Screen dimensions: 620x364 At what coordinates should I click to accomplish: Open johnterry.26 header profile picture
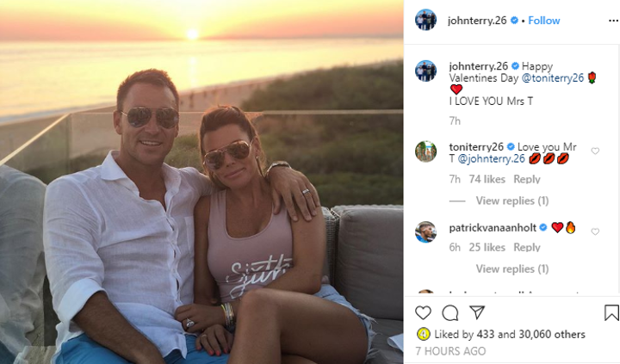click(x=426, y=20)
